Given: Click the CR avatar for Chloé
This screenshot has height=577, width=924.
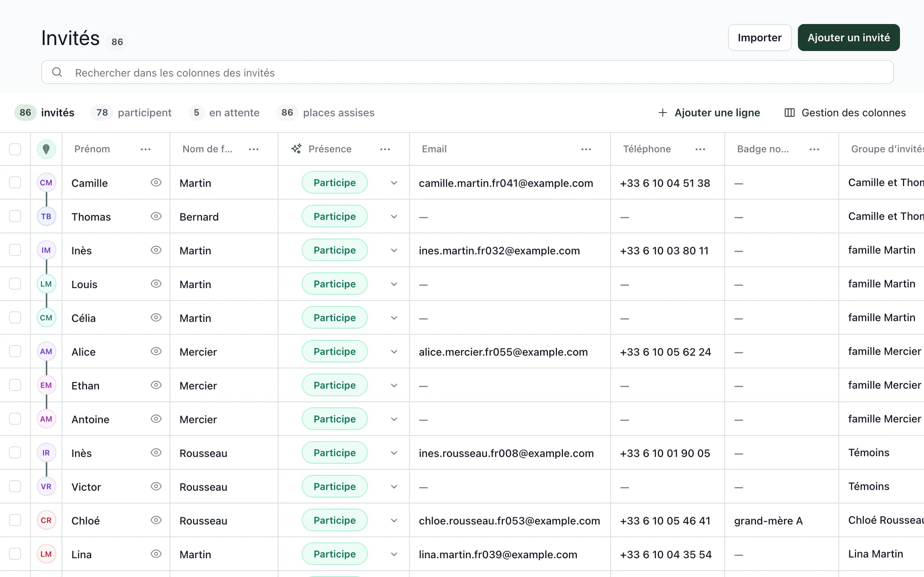Looking at the screenshot, I should tap(46, 520).
